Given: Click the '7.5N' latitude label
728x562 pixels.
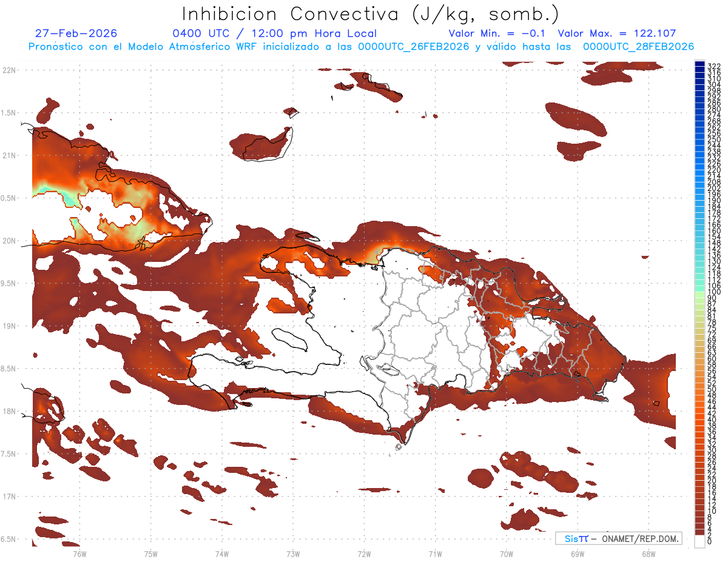Looking at the screenshot, I should tap(8, 454).
